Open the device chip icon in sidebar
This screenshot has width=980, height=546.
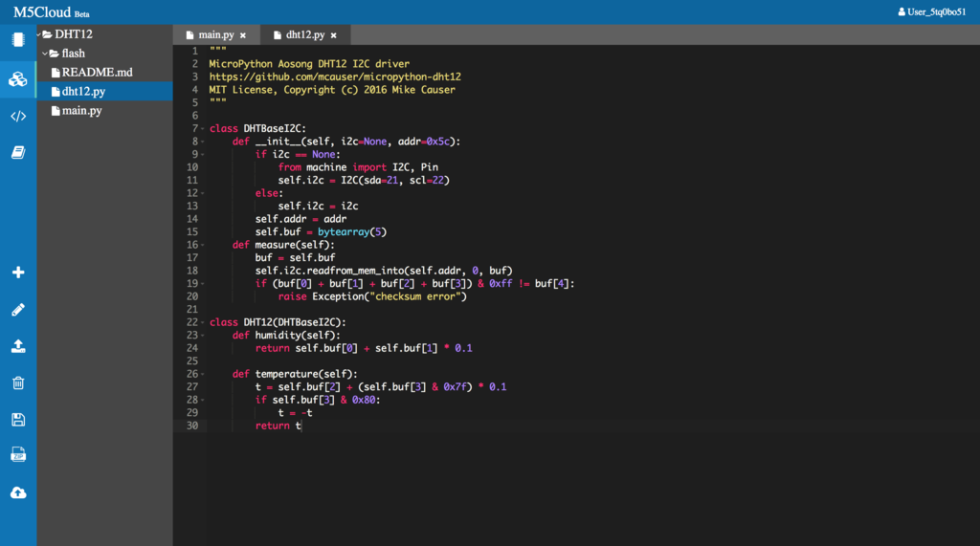tap(18, 40)
